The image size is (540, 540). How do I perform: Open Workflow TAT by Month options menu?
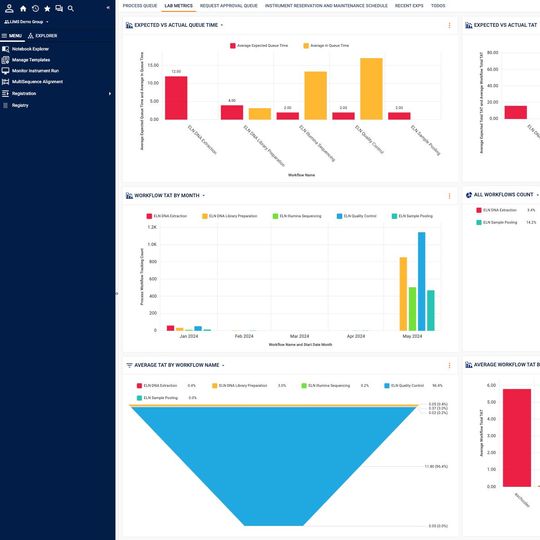pos(449,196)
